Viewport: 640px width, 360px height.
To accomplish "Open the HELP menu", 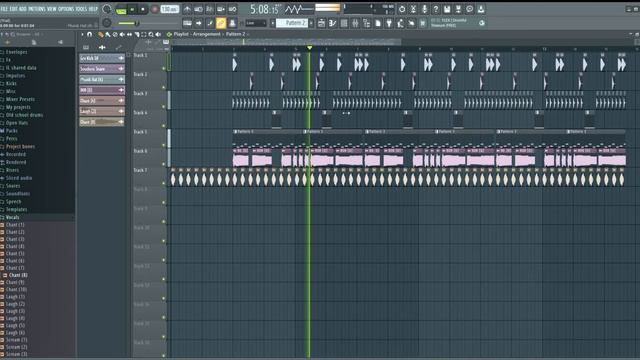I will tap(93, 9).
